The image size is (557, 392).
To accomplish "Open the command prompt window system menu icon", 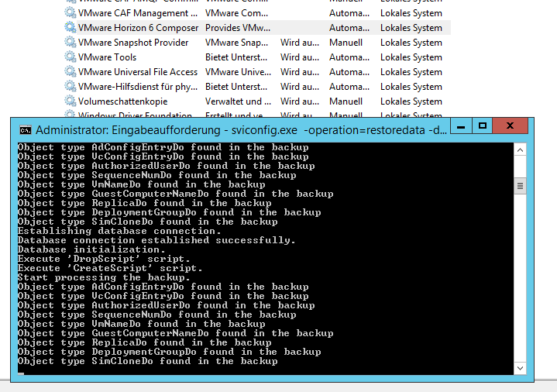I will click(26, 130).
